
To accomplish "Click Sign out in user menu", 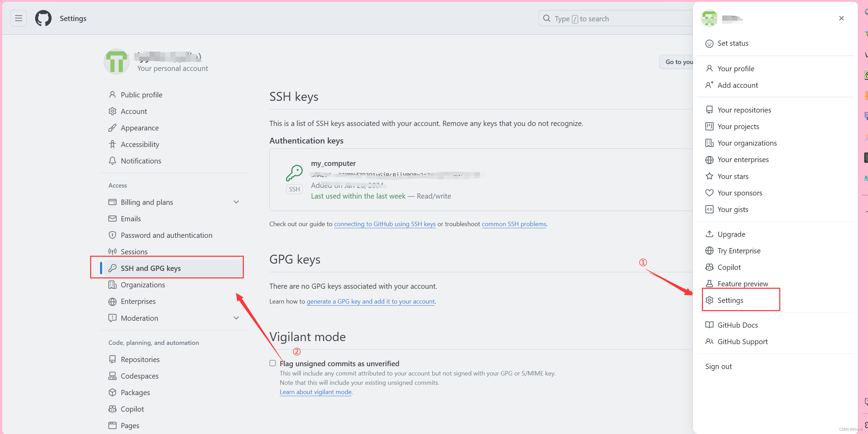I will 718,367.
